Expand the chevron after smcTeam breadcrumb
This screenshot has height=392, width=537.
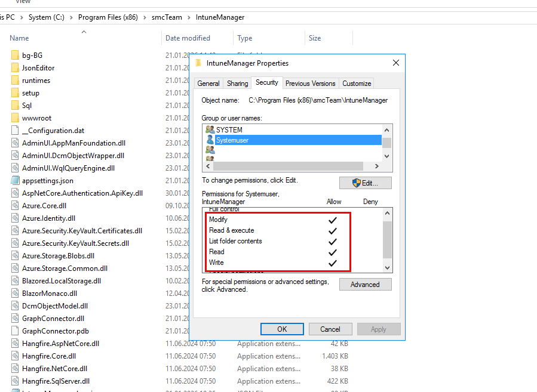[189, 17]
